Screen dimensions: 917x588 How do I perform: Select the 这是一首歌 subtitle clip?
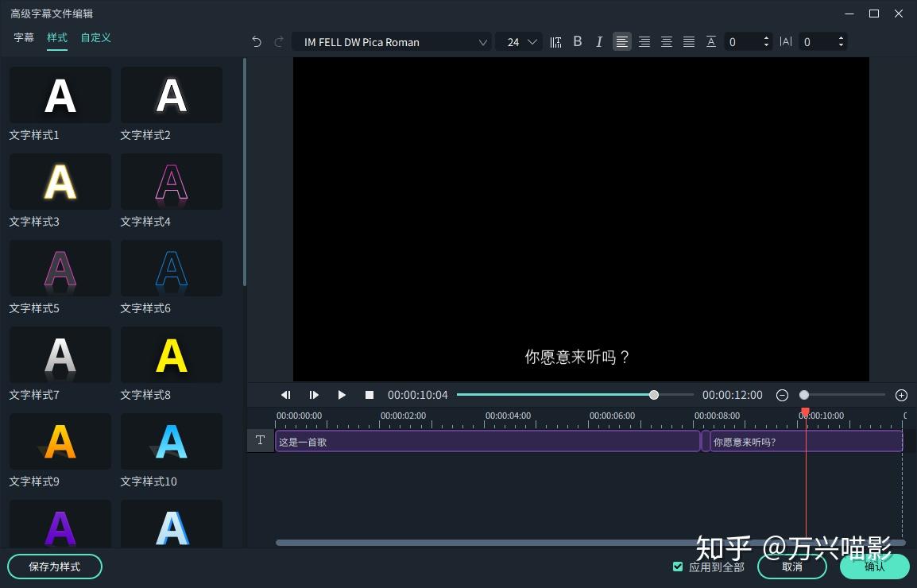click(488, 442)
